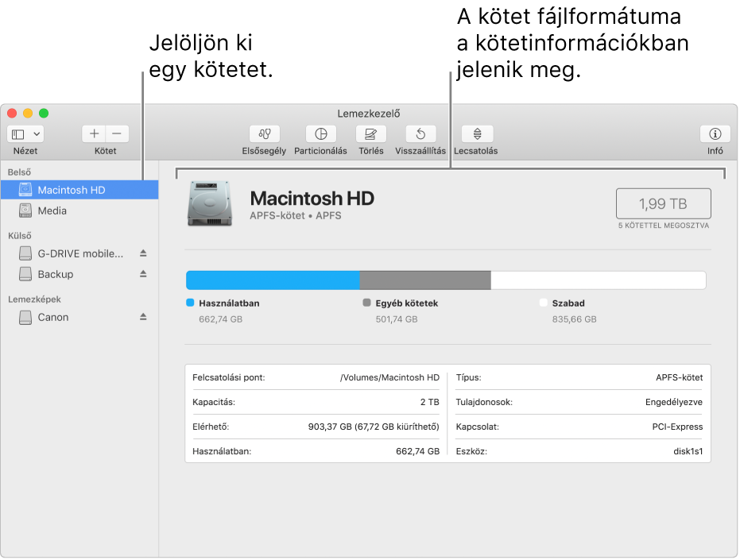The image size is (740, 560).
Task: Click the white Szabad bar segment
Action: pyautogui.click(x=599, y=280)
